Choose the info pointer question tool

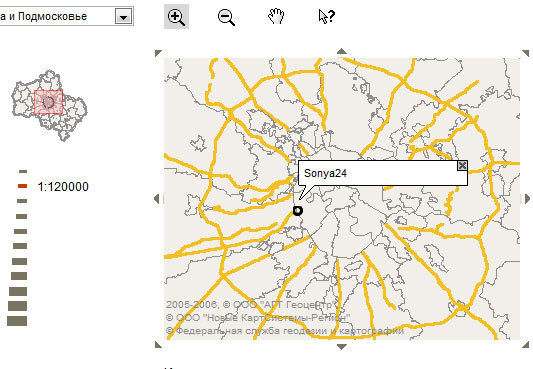tap(326, 16)
